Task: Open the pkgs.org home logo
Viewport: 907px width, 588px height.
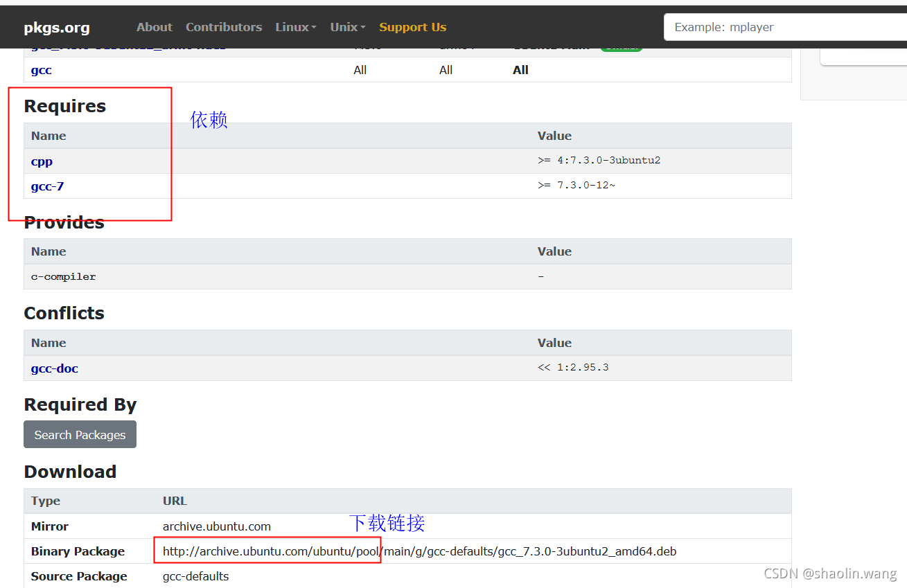Action: (57, 28)
